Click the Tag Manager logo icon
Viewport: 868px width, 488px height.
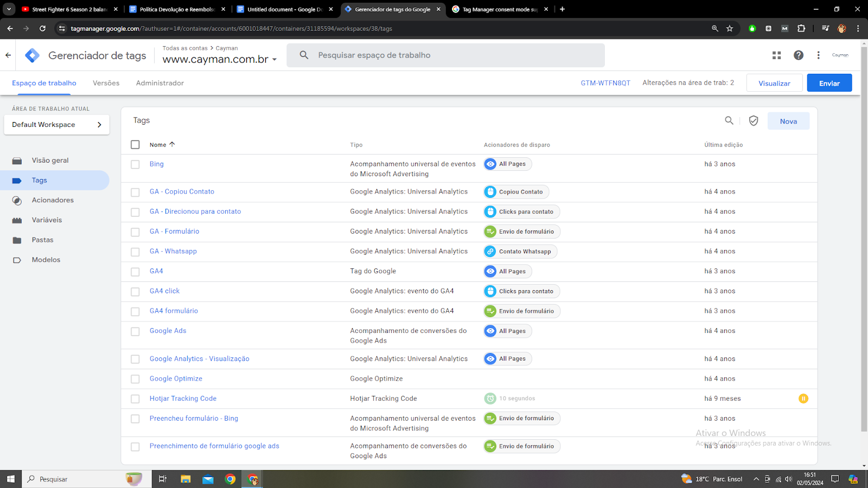tap(32, 55)
